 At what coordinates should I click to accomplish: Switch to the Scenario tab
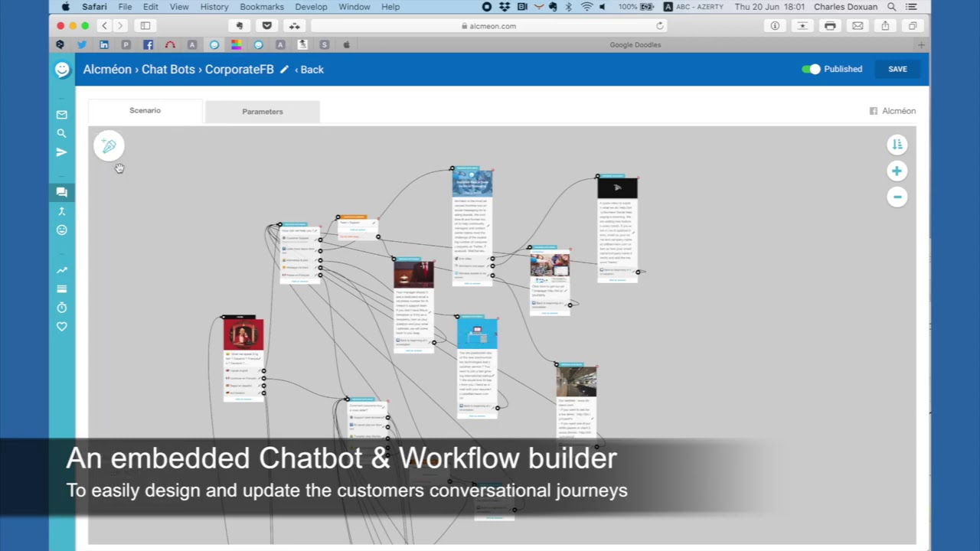(145, 111)
